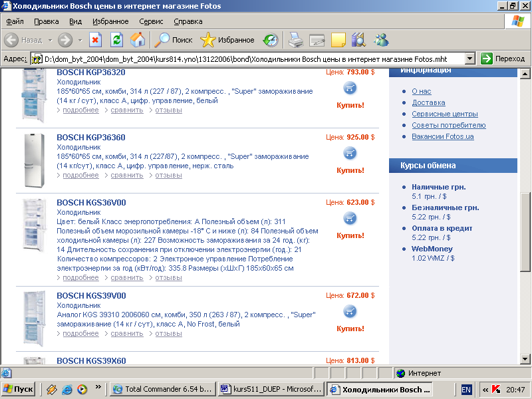Open BOSCH KGS39X60 product title link

tap(91, 360)
